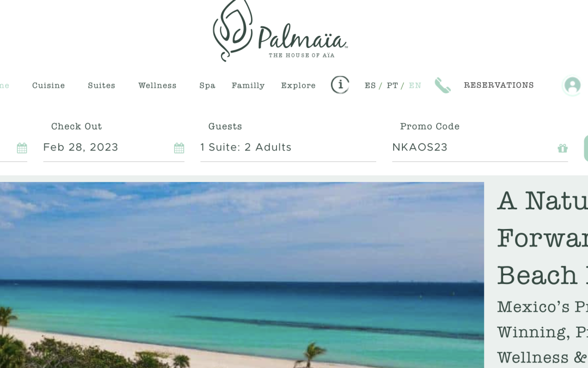The width and height of the screenshot is (588, 368).
Task: Open the Explore navigation link
Action: click(298, 86)
